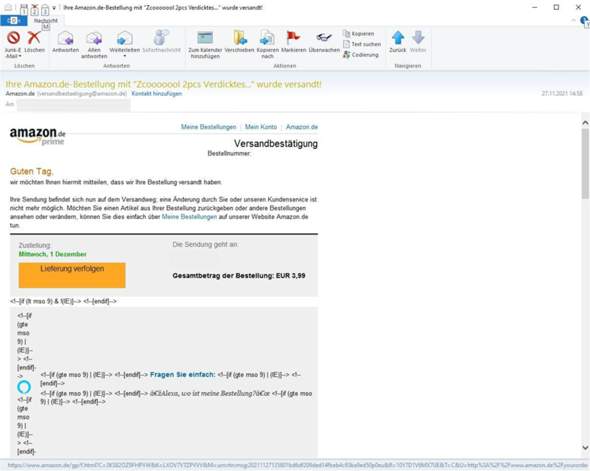This screenshot has width=590, height=471.
Task: Click the grayed Sofortnachricht icon
Action: 162,42
